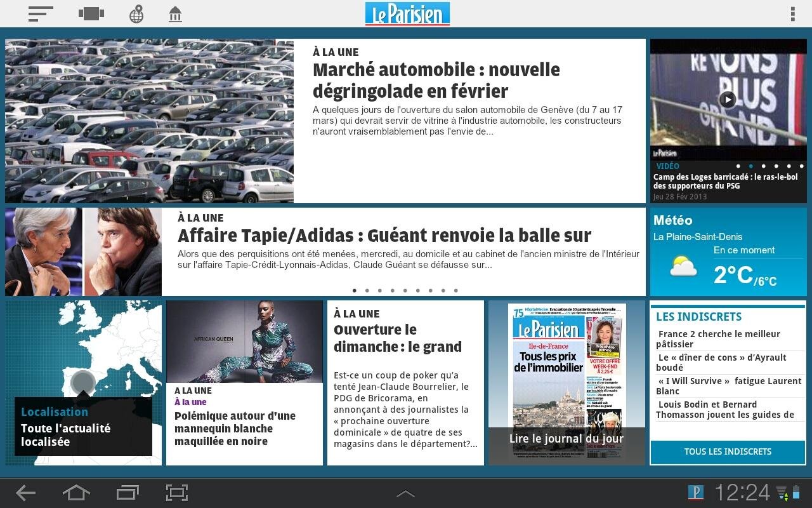Open Camp des Loges barricadé video title

tap(726, 182)
